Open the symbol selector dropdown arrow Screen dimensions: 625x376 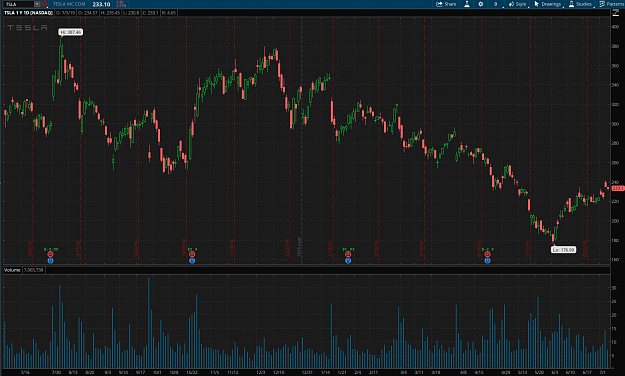(37, 4)
